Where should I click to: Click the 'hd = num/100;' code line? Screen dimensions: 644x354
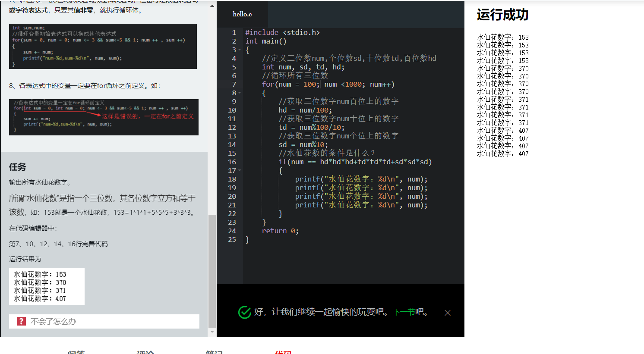(305, 110)
